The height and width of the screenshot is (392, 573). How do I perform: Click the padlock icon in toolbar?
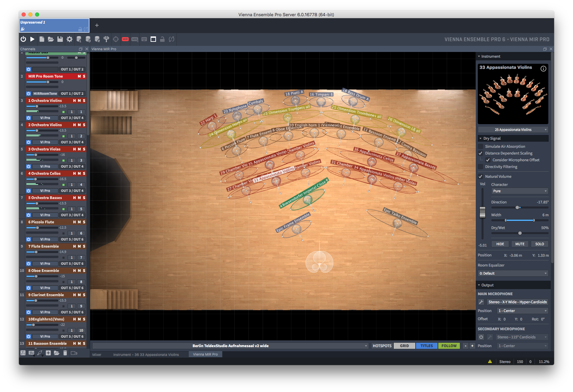(x=162, y=39)
